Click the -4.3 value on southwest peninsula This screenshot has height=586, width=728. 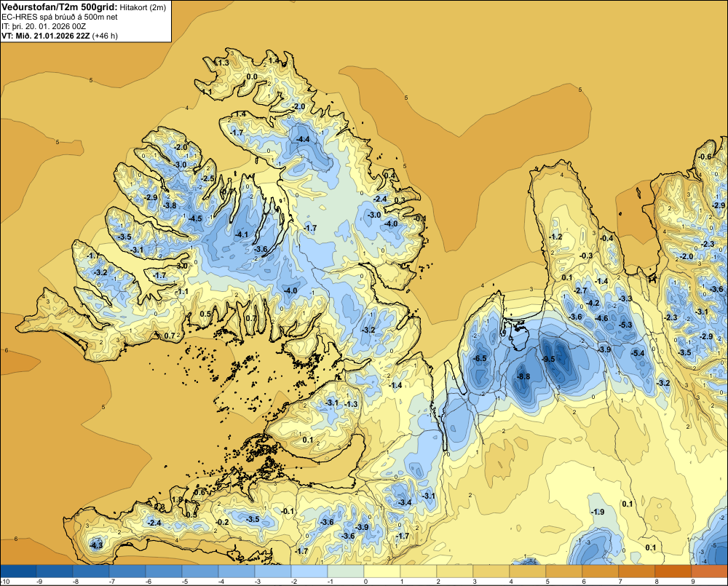[97, 545]
